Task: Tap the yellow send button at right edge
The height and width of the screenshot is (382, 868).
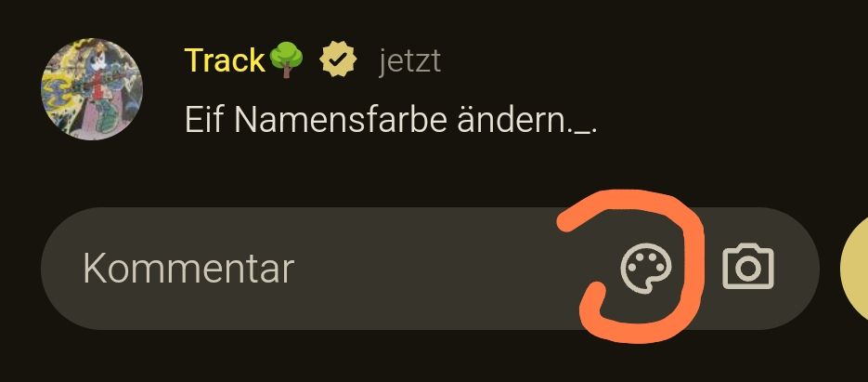Action: [854, 269]
